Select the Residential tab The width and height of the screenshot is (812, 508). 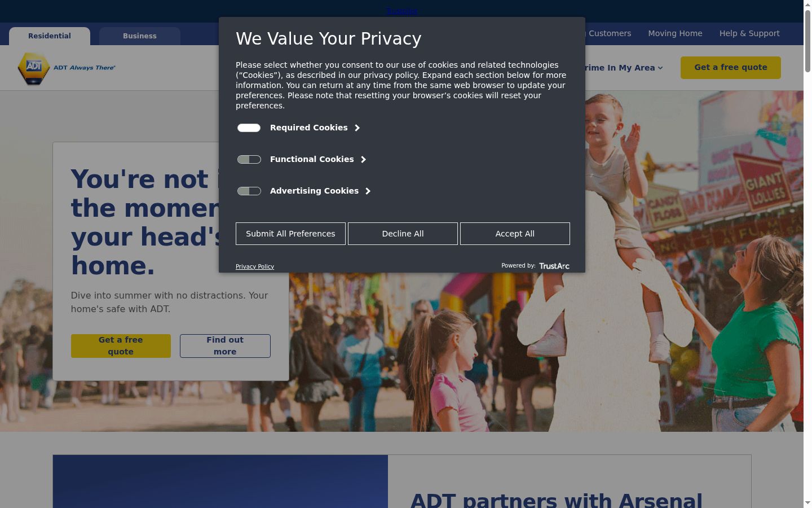50,36
